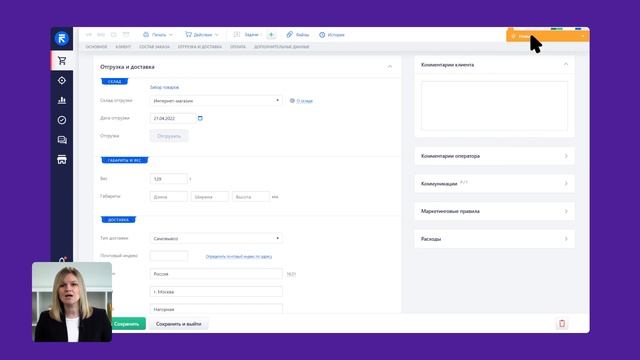Switch to the СОСТАВ ЗАКАЗА tab
Image resolution: width=640 pixels, height=360 pixels.
click(154, 47)
